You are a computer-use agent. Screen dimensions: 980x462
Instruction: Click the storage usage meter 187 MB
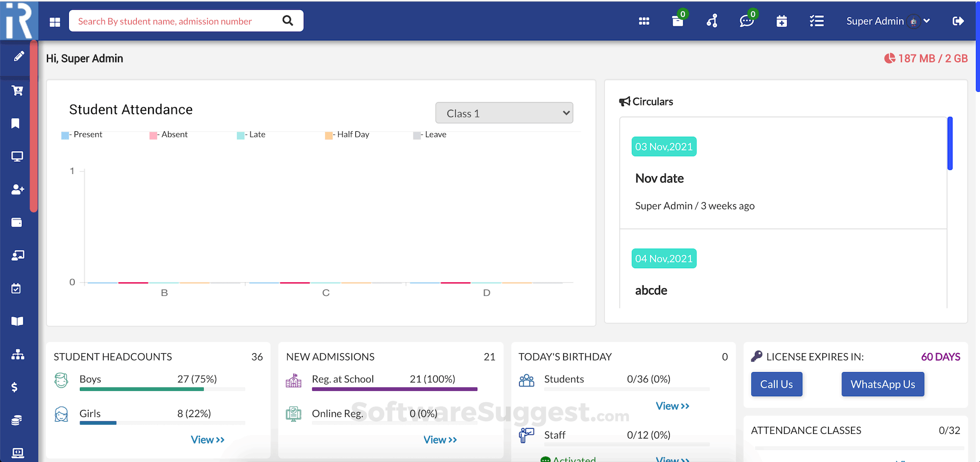click(925, 58)
